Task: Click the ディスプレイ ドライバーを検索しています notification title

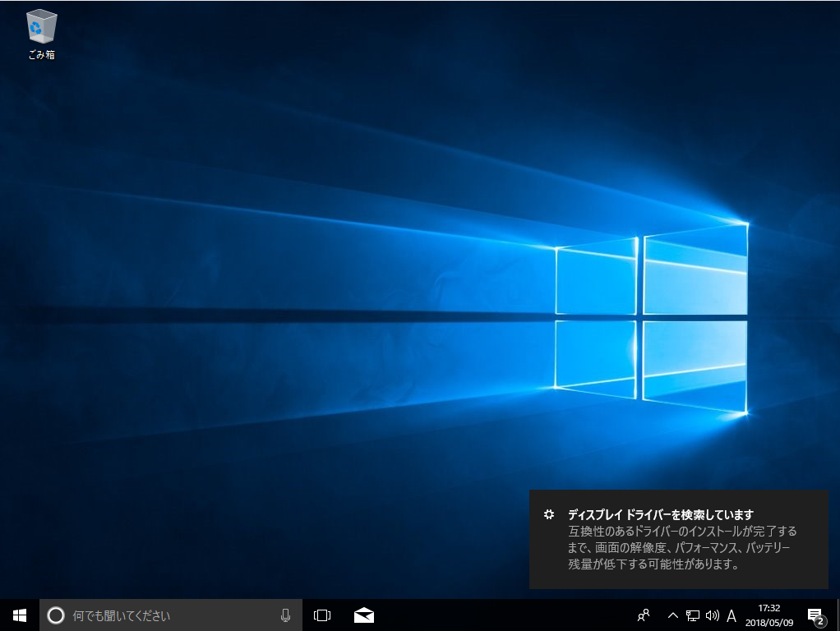Action: [661, 515]
